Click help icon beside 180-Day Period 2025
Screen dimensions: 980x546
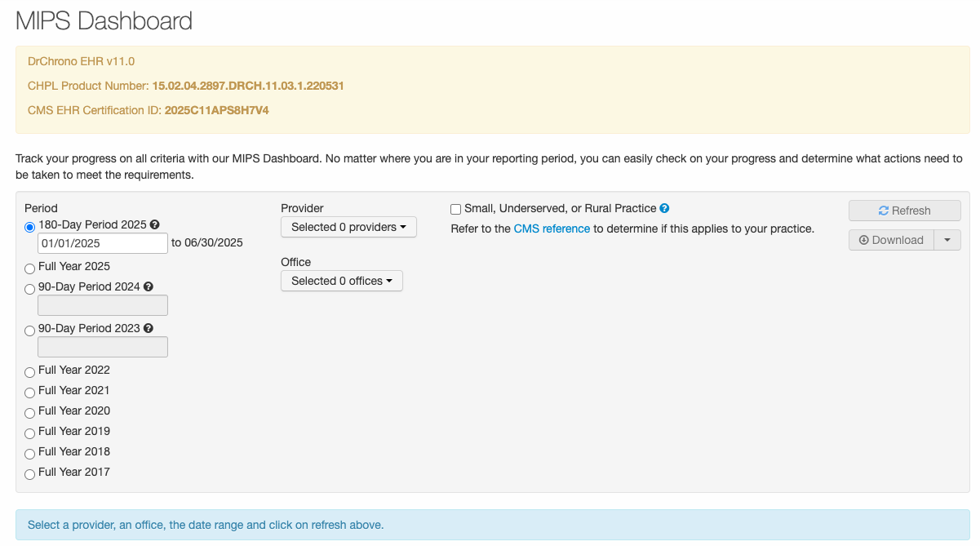(x=155, y=225)
